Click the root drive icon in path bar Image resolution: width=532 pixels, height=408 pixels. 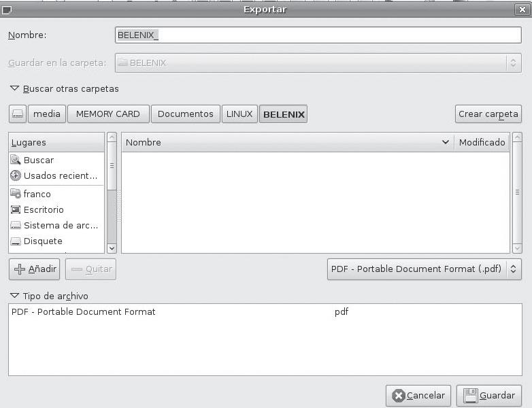coord(18,114)
